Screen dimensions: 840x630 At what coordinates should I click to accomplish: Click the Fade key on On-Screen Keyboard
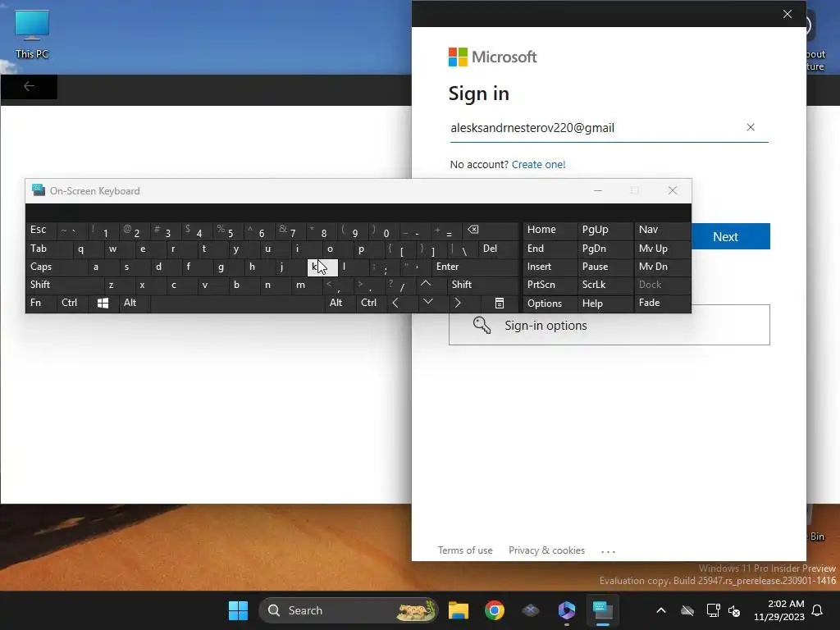662,304
